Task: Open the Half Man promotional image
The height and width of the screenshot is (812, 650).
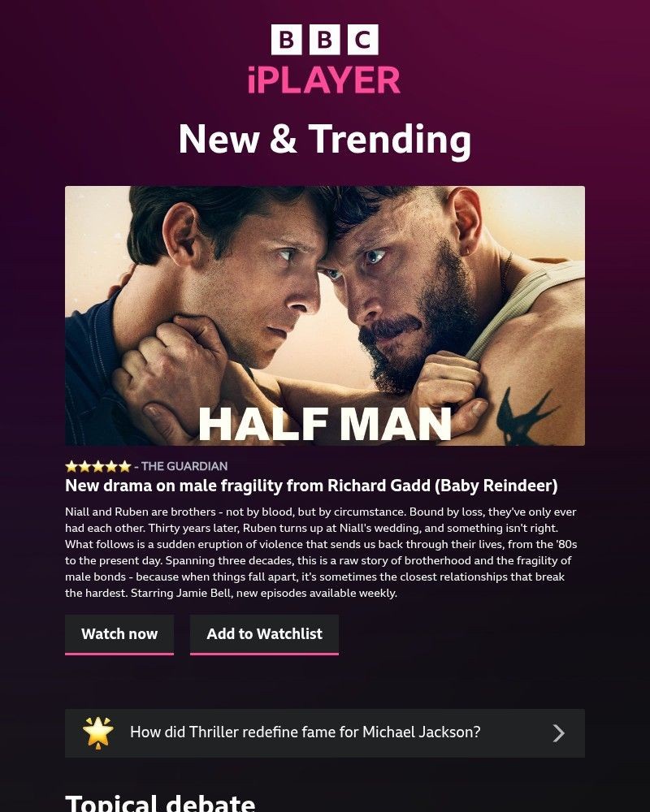Action: pos(325,316)
